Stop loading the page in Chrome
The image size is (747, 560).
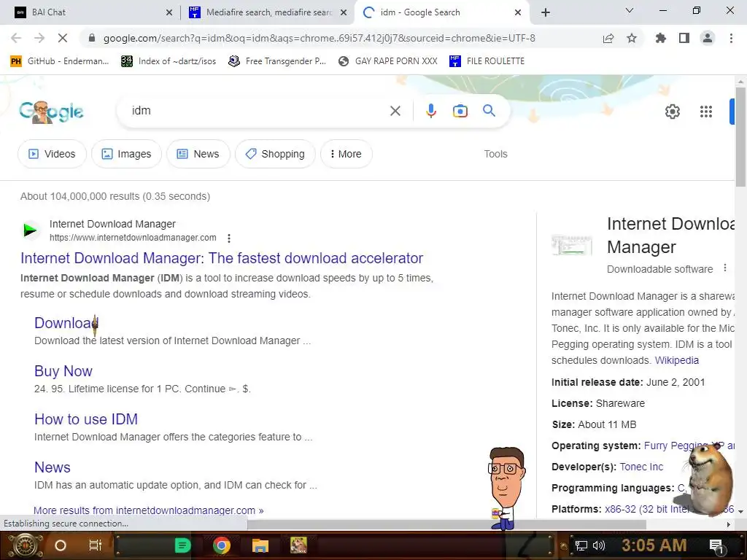click(x=63, y=38)
